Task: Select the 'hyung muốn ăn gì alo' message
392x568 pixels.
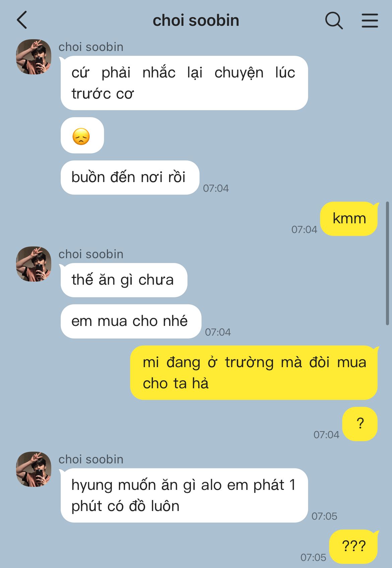Action: 184,495
